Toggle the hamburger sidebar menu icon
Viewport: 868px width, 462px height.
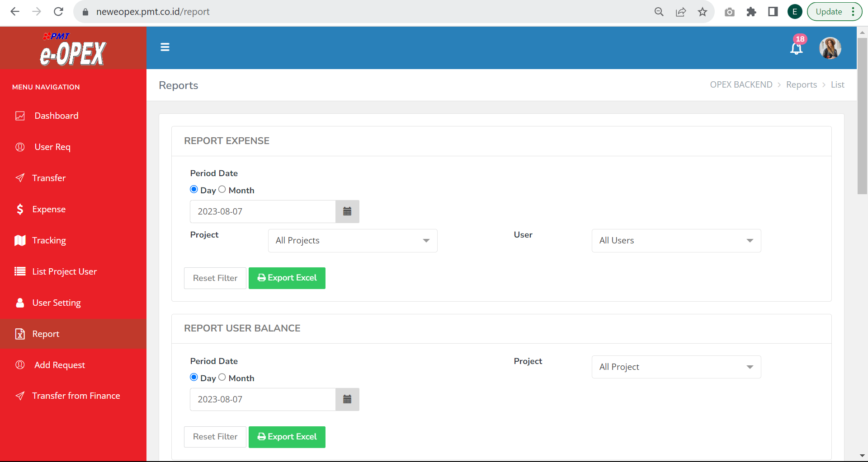[165, 47]
